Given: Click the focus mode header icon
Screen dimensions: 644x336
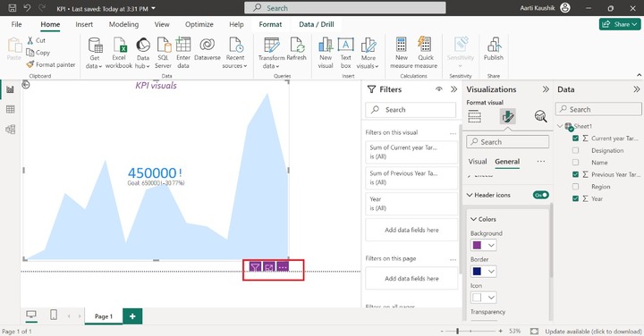Looking at the screenshot, I should coord(269,267).
